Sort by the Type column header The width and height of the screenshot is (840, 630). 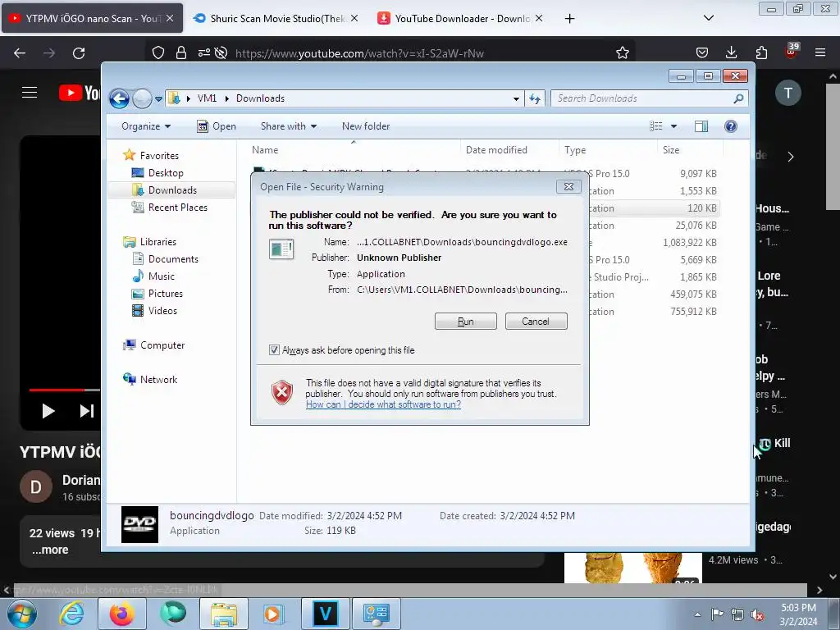coord(608,150)
